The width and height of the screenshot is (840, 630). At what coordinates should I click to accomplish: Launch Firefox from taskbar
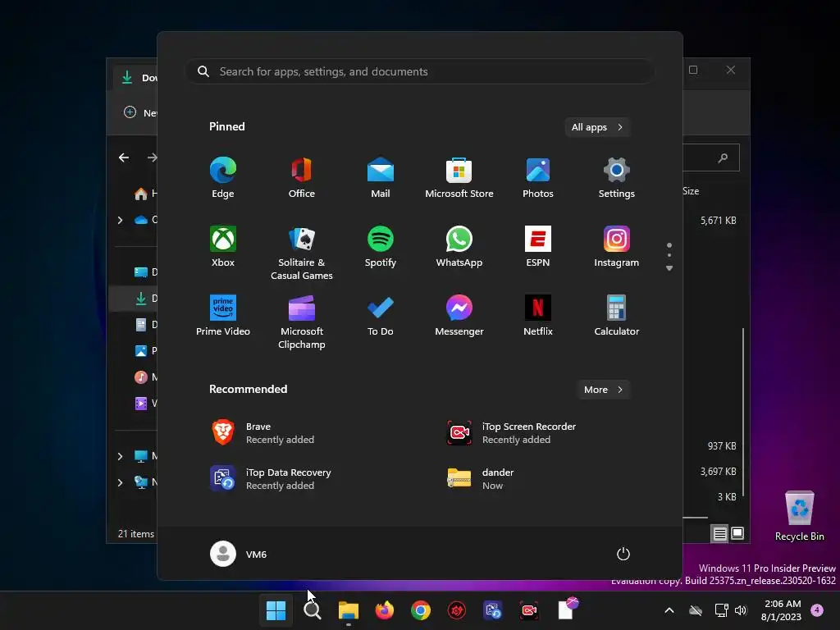pos(385,610)
